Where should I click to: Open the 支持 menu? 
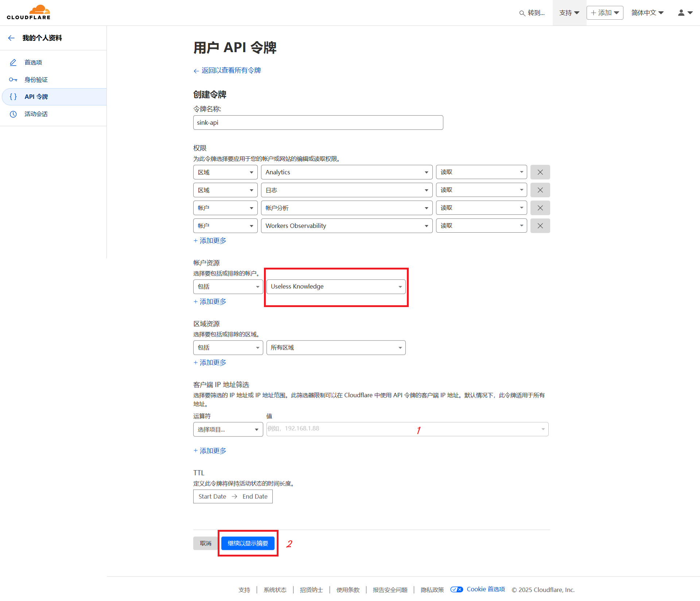pos(569,13)
